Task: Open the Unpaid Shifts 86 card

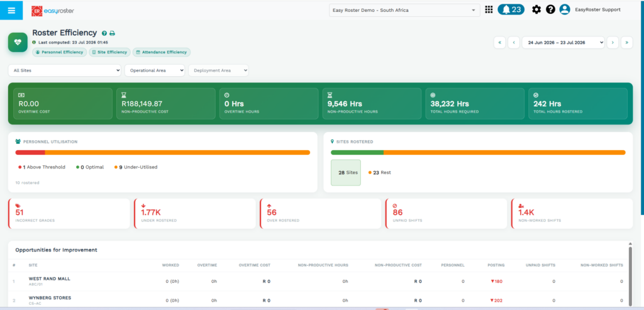Action: (446, 214)
